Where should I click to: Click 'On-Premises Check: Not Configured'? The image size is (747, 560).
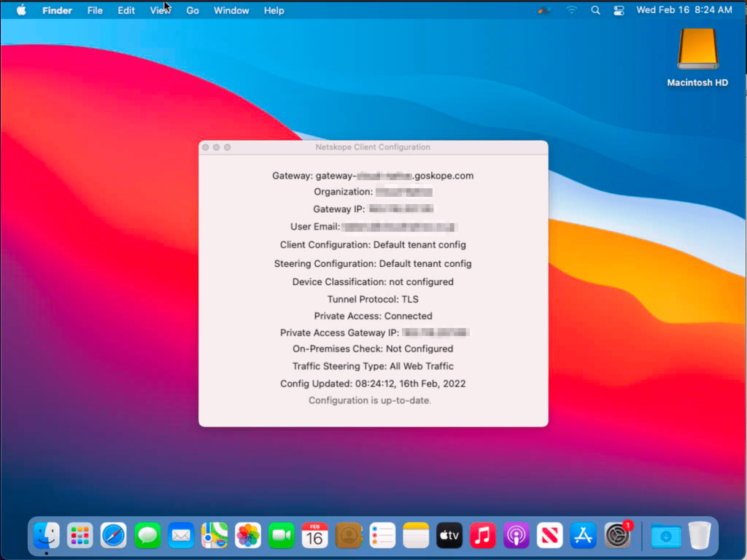[x=373, y=349]
